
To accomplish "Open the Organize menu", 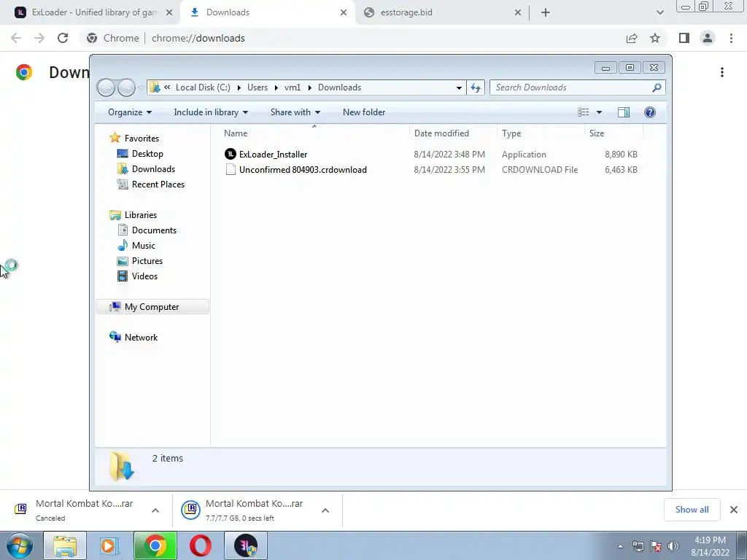I will tap(130, 112).
